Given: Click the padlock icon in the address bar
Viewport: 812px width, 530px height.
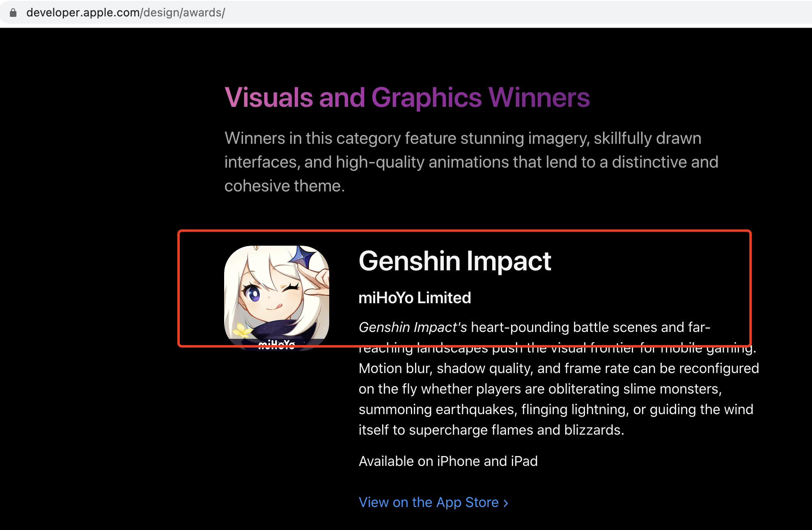Looking at the screenshot, I should pyautogui.click(x=13, y=13).
